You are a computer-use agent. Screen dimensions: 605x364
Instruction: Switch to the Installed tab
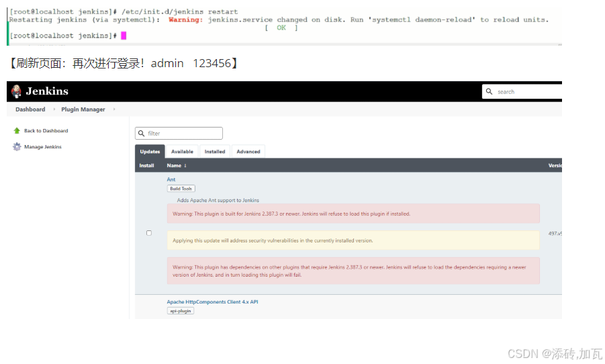coord(215,151)
